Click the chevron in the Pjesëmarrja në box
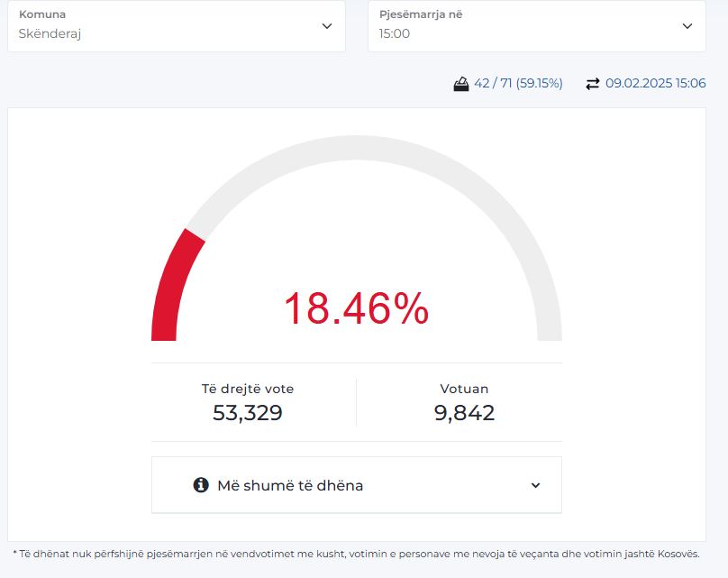728x578 pixels. coord(687,26)
